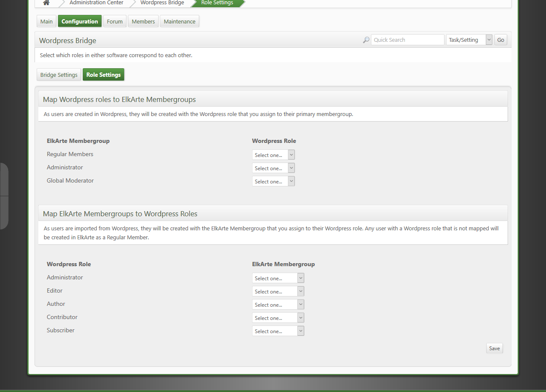Switch to the Main admin tab
Screen dimensions: 546x392
tap(46, 21)
